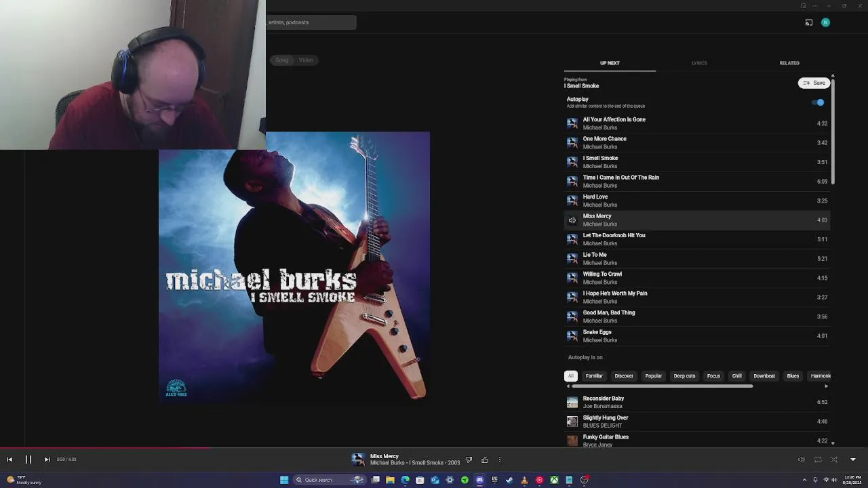This screenshot has width=868, height=488.
Task: Open Steam from the taskbar
Action: [x=509, y=480]
